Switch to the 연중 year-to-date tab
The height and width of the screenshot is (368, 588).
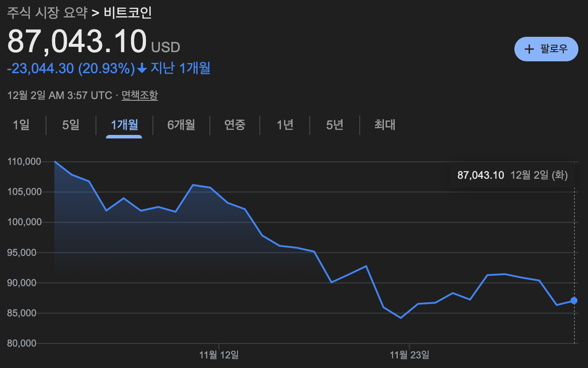coord(235,125)
